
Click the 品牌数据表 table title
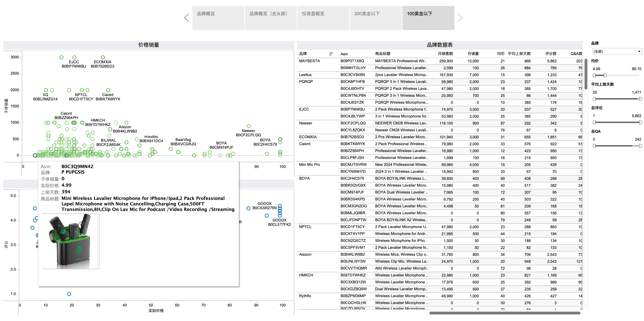440,45
